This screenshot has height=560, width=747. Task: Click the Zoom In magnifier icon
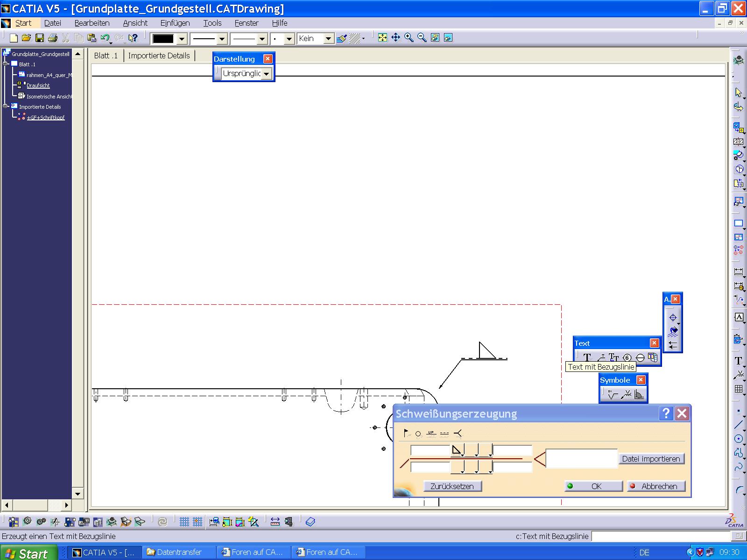pyautogui.click(x=409, y=38)
